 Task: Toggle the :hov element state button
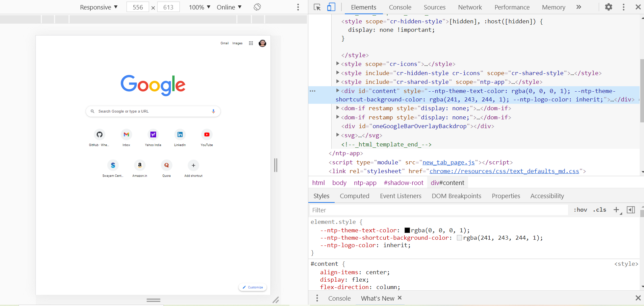pyautogui.click(x=580, y=210)
